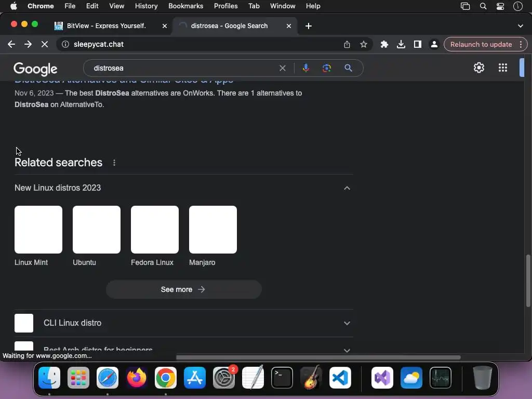Go back to the previous page
The height and width of the screenshot is (399, 532).
(x=11, y=45)
